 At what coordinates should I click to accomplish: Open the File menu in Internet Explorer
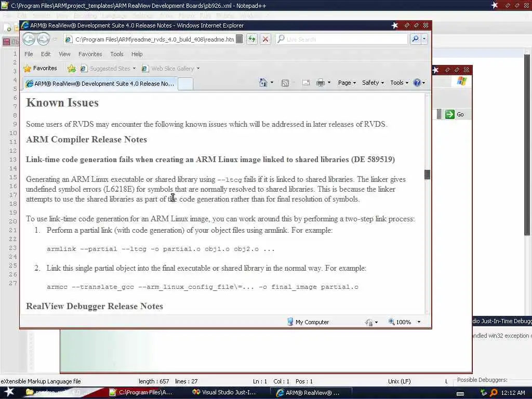point(29,54)
